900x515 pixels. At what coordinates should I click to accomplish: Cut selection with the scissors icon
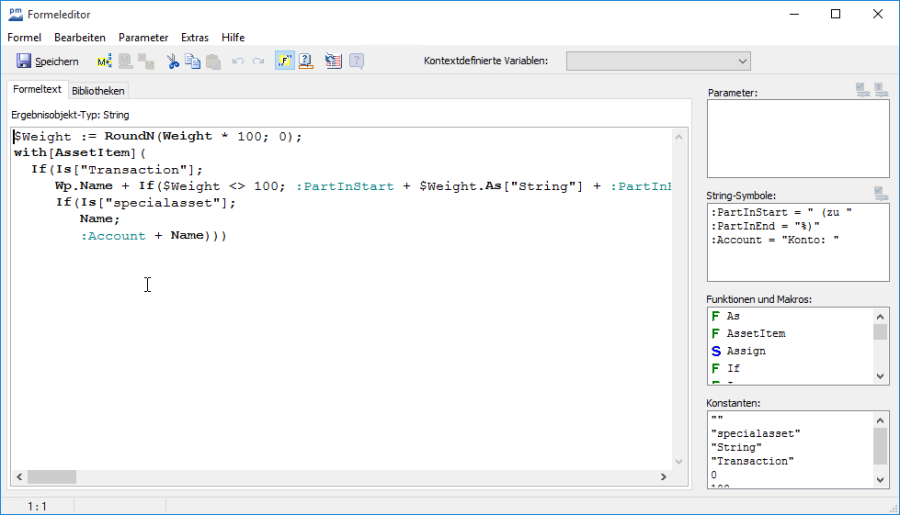[173, 62]
